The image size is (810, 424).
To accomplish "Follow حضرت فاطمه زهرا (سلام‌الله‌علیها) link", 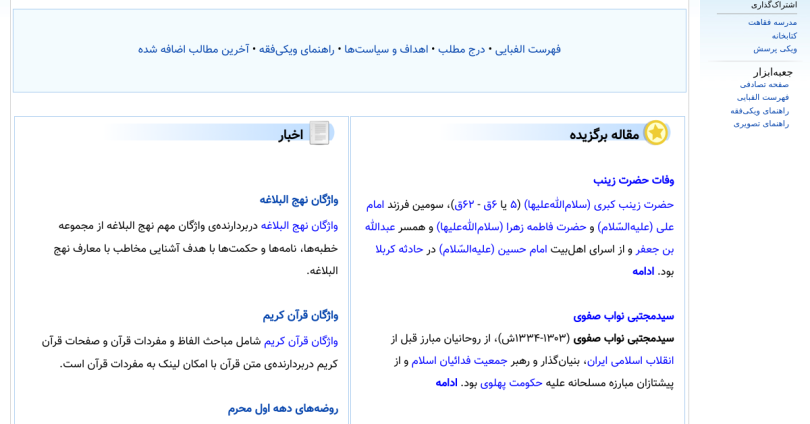I will (x=511, y=227).
